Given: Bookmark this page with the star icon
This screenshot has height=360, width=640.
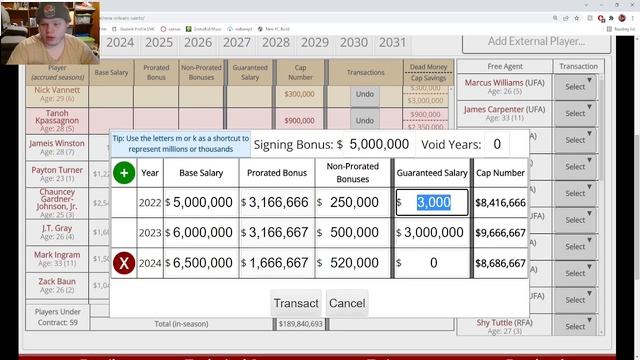Looking at the screenshot, I should coord(576,18).
